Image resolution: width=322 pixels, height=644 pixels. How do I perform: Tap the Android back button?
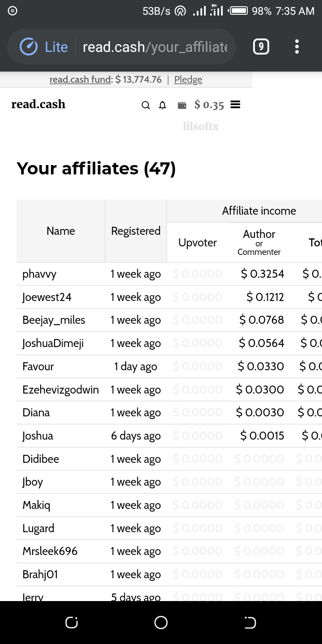(250, 622)
